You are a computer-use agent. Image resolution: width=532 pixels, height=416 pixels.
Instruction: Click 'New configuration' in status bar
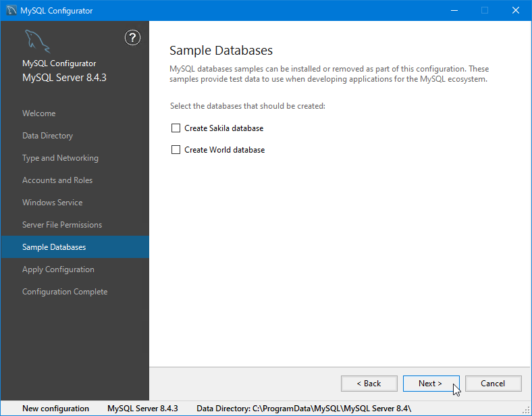tap(55, 409)
